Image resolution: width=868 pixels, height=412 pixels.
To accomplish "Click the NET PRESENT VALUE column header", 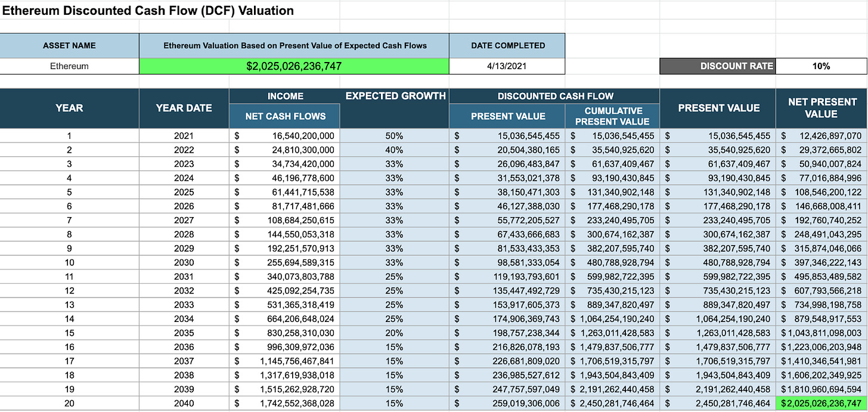I will tap(821, 108).
